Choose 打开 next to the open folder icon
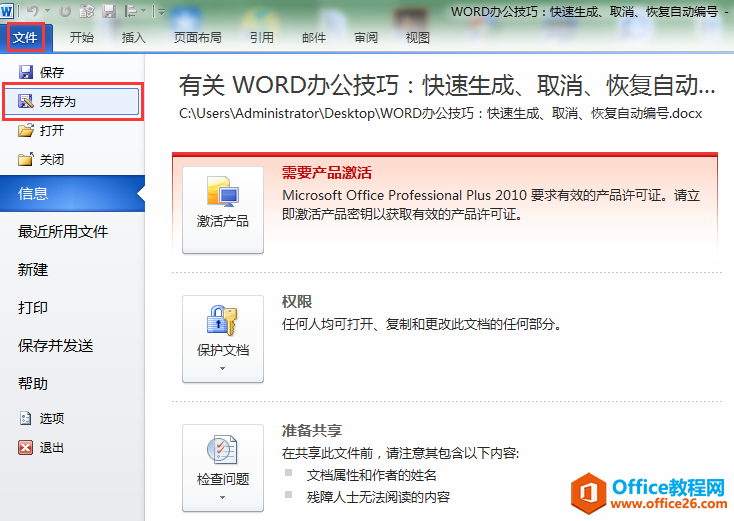The image size is (734, 521). 52,130
